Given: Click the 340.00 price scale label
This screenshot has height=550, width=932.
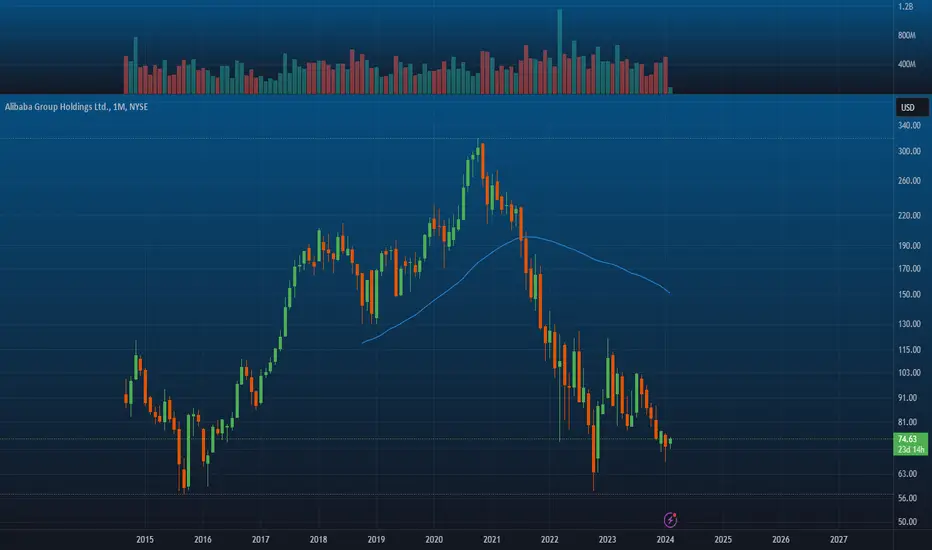Looking at the screenshot, I should point(909,125).
